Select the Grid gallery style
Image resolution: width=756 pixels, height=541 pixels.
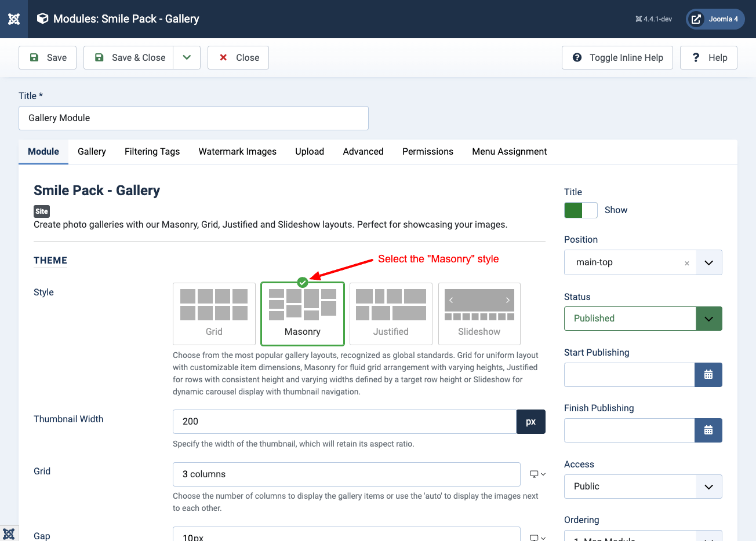(x=214, y=314)
